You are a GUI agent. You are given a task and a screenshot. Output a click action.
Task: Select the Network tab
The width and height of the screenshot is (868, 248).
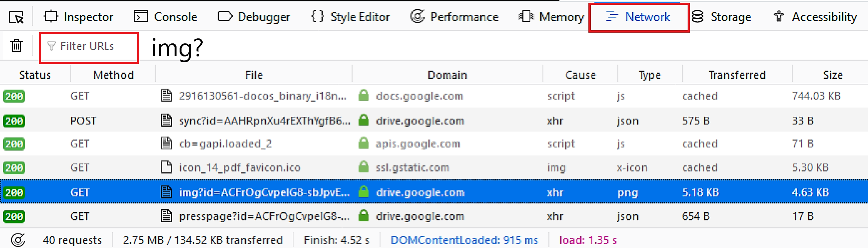pos(638,17)
